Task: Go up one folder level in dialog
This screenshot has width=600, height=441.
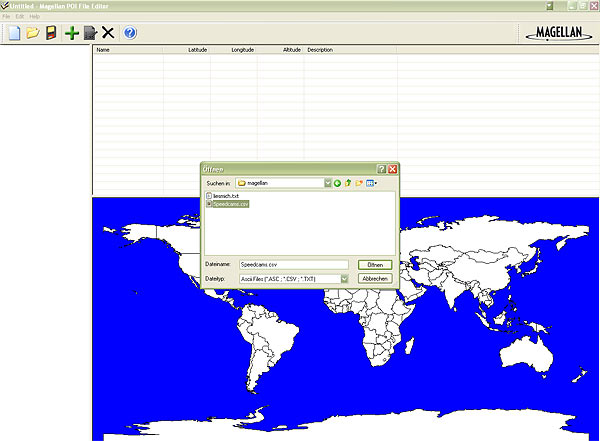Action: click(348, 183)
